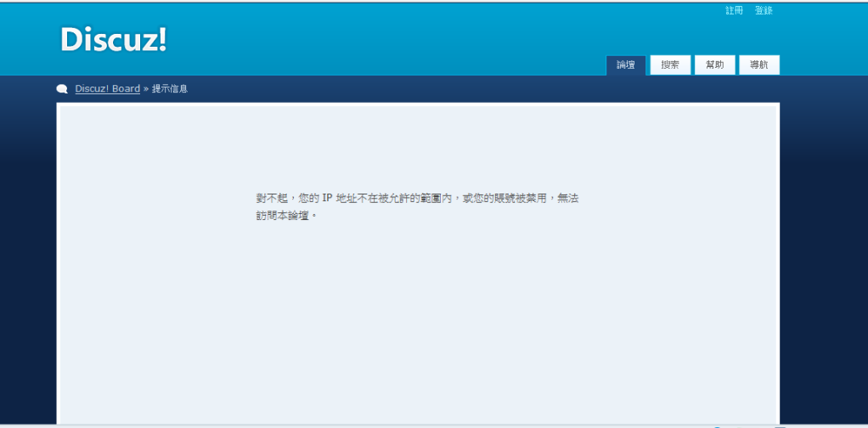The height and width of the screenshot is (428, 868).
Task: Click the speech bubble icon beside Discuz! Board
Action: (62, 88)
